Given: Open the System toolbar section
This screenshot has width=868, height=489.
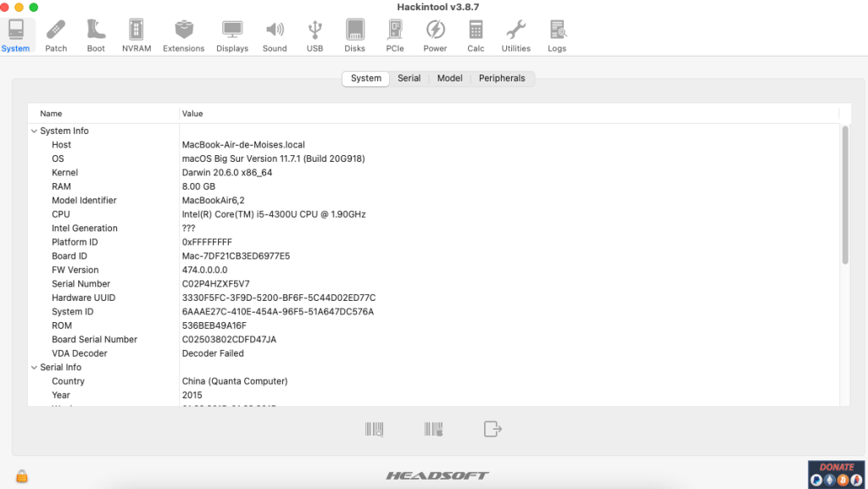Looking at the screenshot, I should (x=15, y=36).
